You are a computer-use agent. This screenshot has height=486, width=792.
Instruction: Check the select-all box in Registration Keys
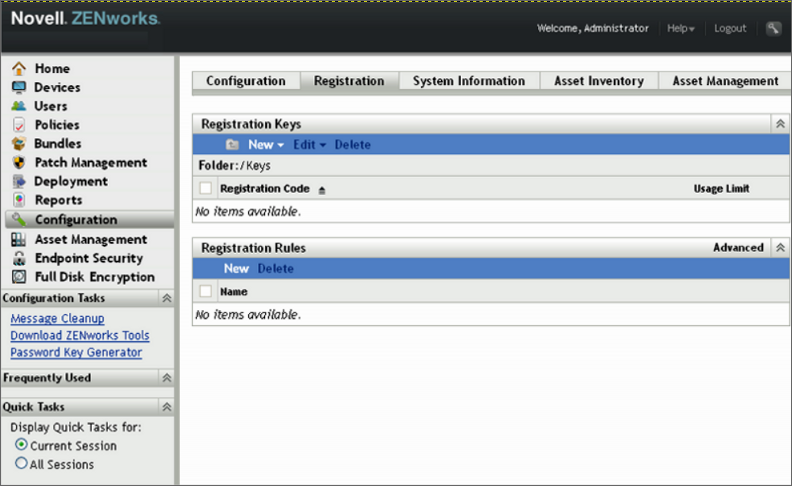coord(206,188)
